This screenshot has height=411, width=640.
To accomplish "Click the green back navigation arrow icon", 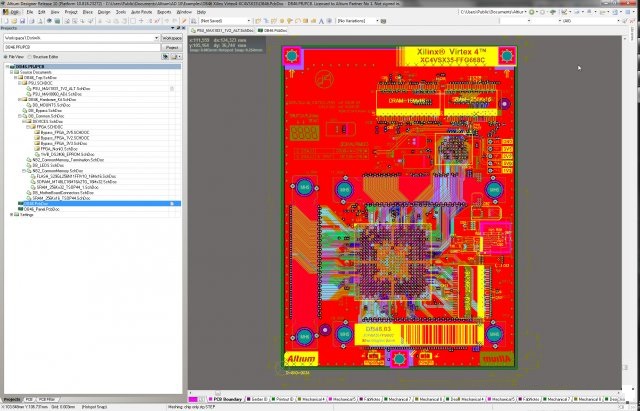I will click(x=532, y=12).
